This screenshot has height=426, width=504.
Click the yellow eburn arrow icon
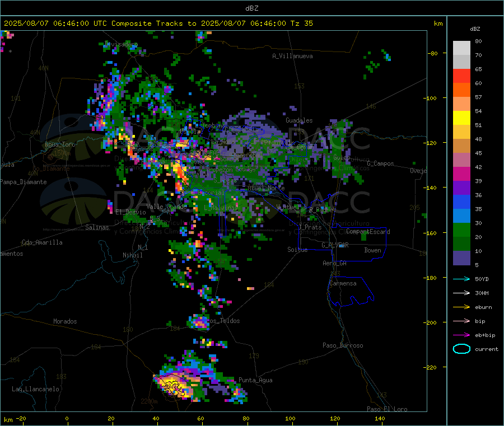point(461,307)
